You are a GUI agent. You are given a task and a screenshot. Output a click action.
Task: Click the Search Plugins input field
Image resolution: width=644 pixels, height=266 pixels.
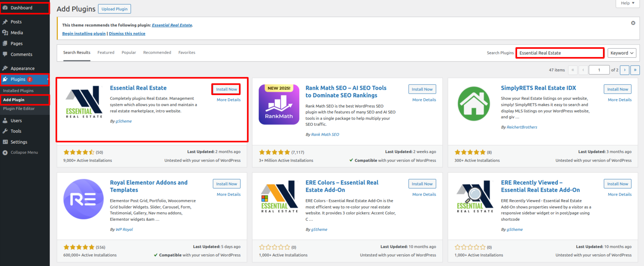(x=560, y=53)
